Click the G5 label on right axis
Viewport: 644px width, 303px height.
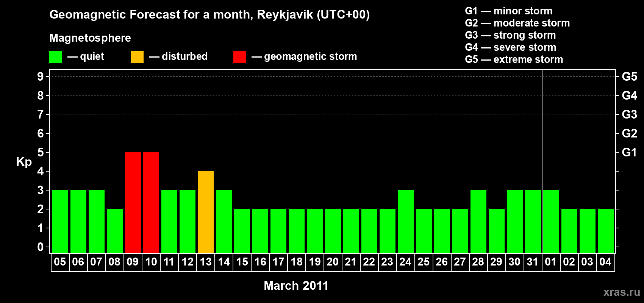630,77
